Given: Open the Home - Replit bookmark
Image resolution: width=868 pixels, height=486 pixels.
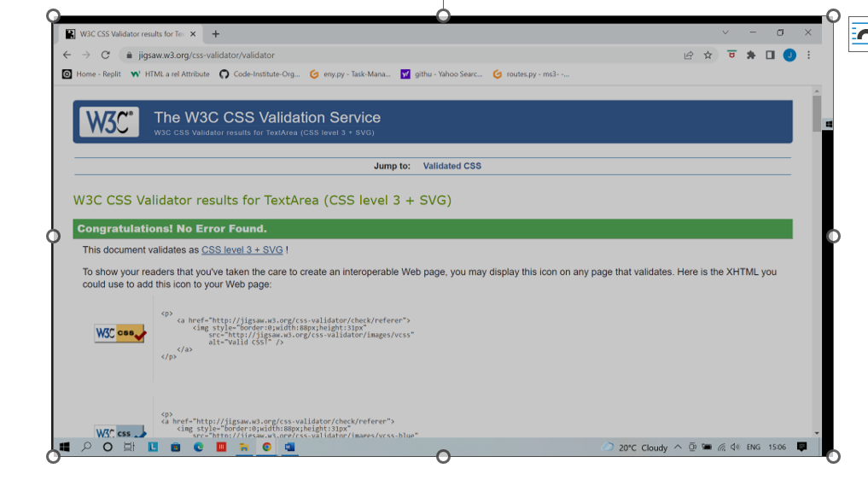Looking at the screenshot, I should (91, 73).
